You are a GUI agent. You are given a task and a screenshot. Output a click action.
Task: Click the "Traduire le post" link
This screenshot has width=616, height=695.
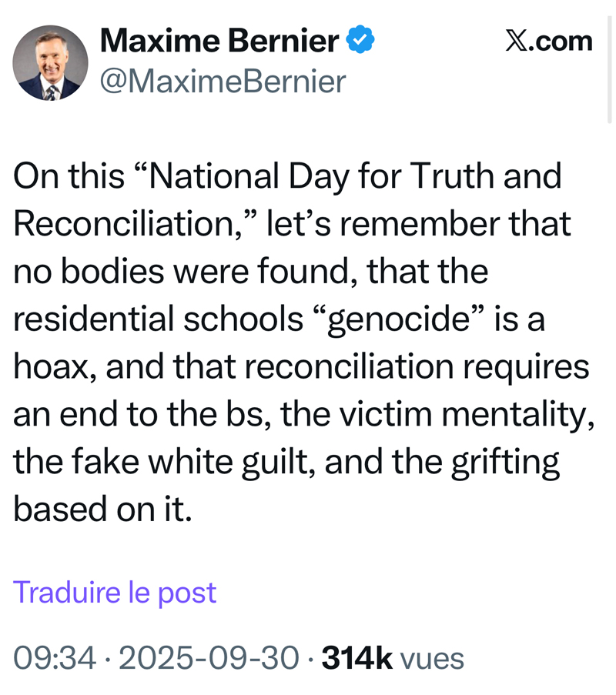tap(115, 592)
